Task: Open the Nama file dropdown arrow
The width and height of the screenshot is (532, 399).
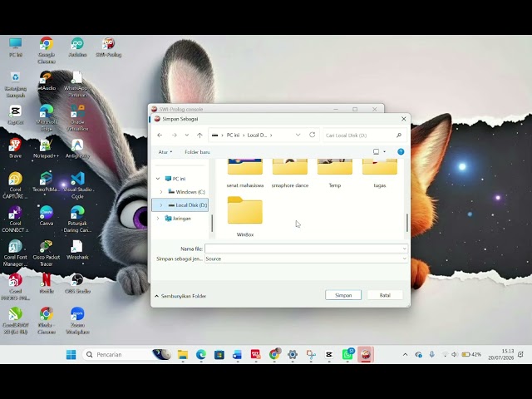Action: (x=405, y=249)
